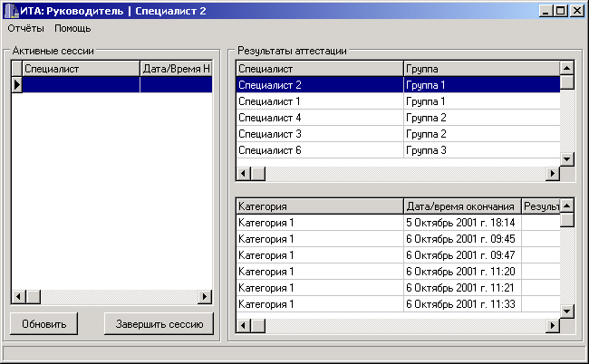Minimize the ИТА: Руководитель window
589x364 pixels.
546,11
